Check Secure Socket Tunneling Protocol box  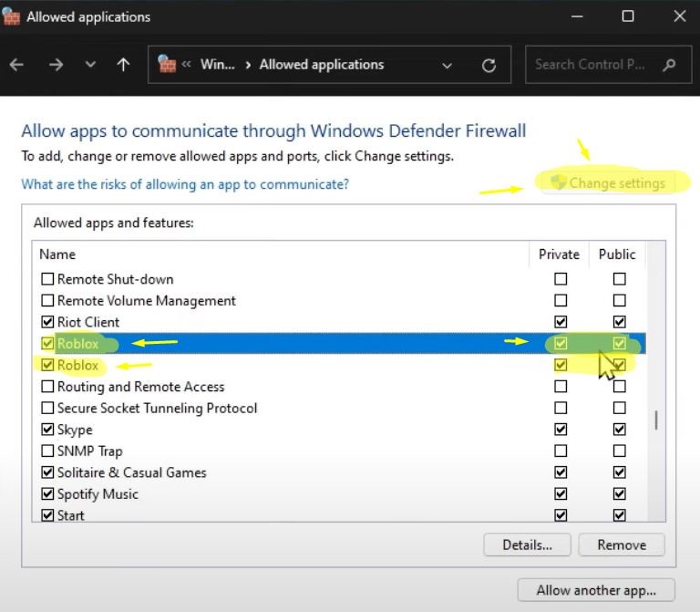[x=47, y=408]
